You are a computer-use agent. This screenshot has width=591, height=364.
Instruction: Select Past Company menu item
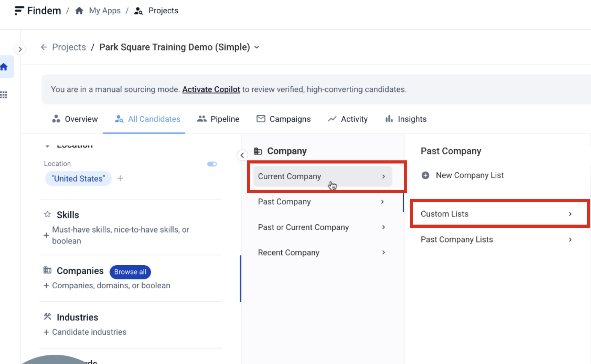(x=322, y=202)
